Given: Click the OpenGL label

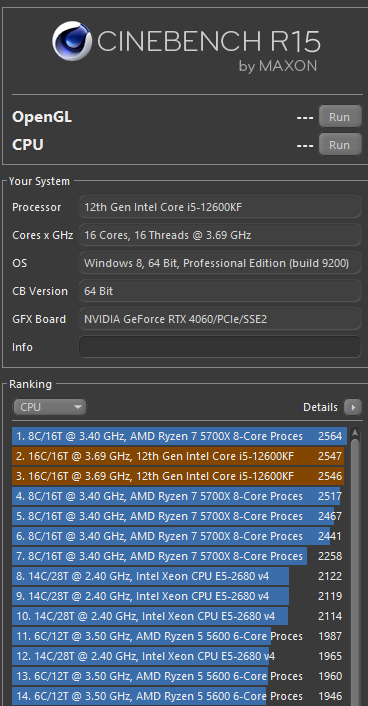Looking at the screenshot, I should click(42, 117).
